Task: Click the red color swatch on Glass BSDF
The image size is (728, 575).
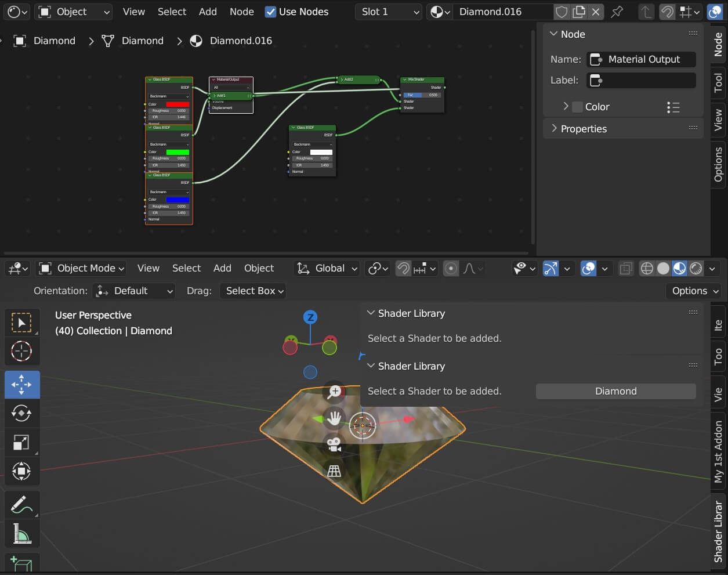Action: click(x=178, y=104)
